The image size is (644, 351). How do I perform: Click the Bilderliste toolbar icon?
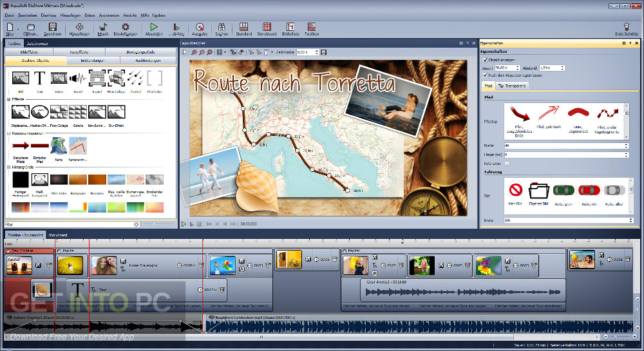[x=290, y=26]
